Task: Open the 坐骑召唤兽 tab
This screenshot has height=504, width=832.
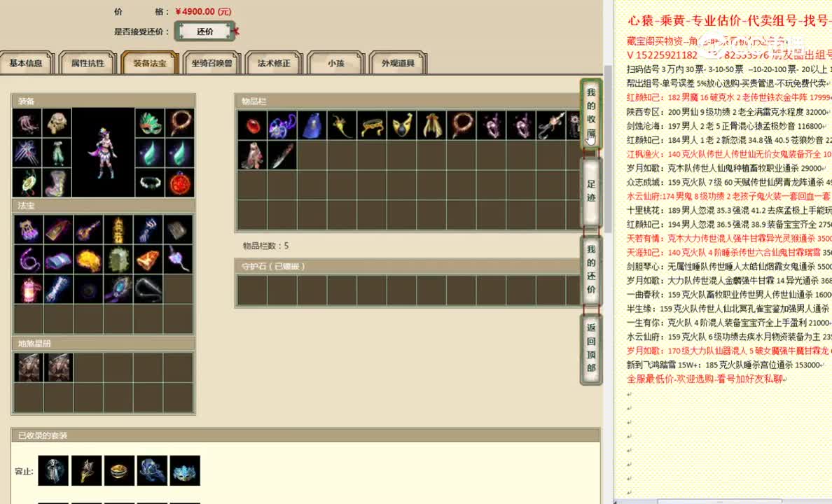Action: [212, 63]
